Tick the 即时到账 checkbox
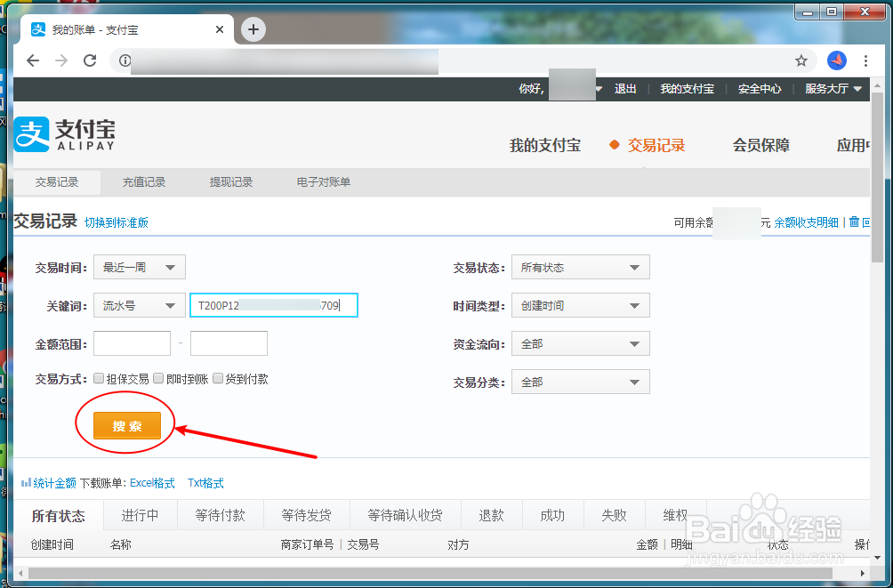The image size is (893, 588). (158, 378)
